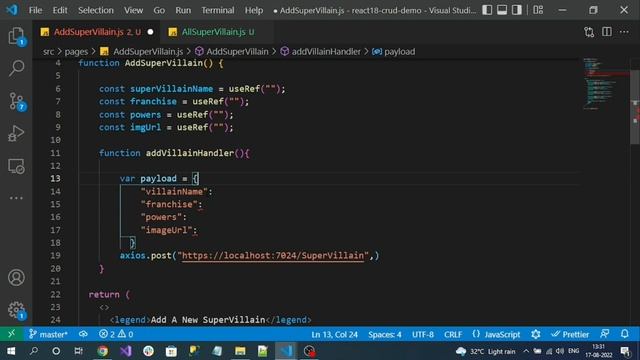The height and width of the screenshot is (360, 640).
Task: Open the Edit menu
Action: point(60,10)
